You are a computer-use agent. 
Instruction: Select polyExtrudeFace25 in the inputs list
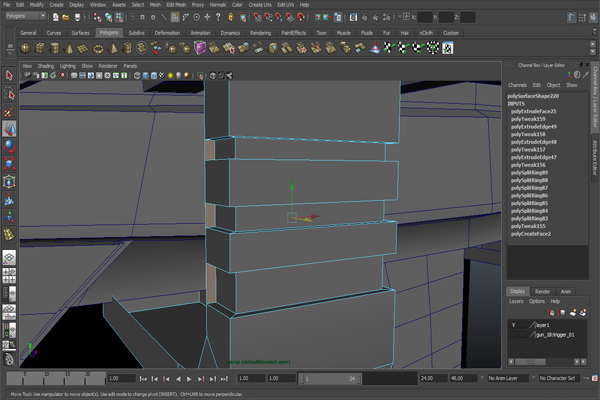point(533,111)
